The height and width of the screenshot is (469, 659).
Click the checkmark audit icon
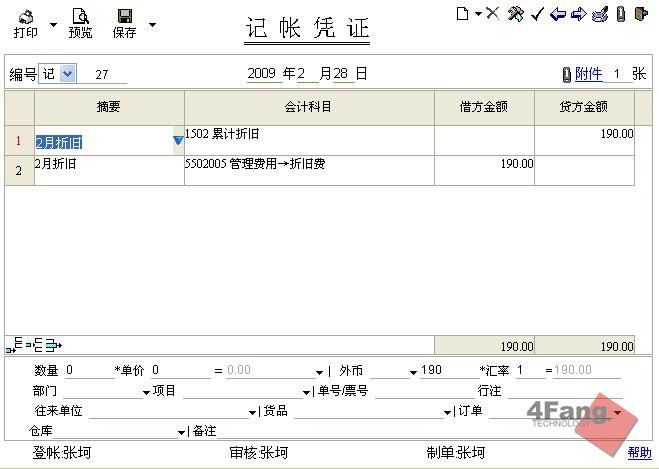tap(537, 14)
